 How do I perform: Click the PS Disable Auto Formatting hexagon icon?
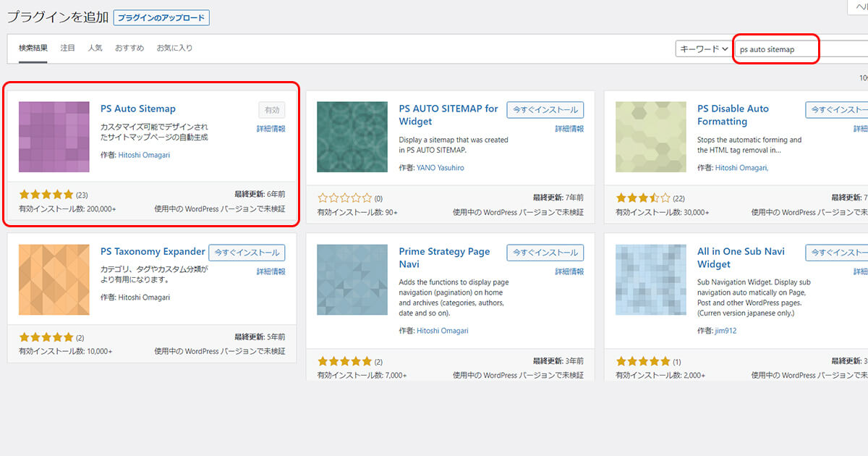click(651, 137)
